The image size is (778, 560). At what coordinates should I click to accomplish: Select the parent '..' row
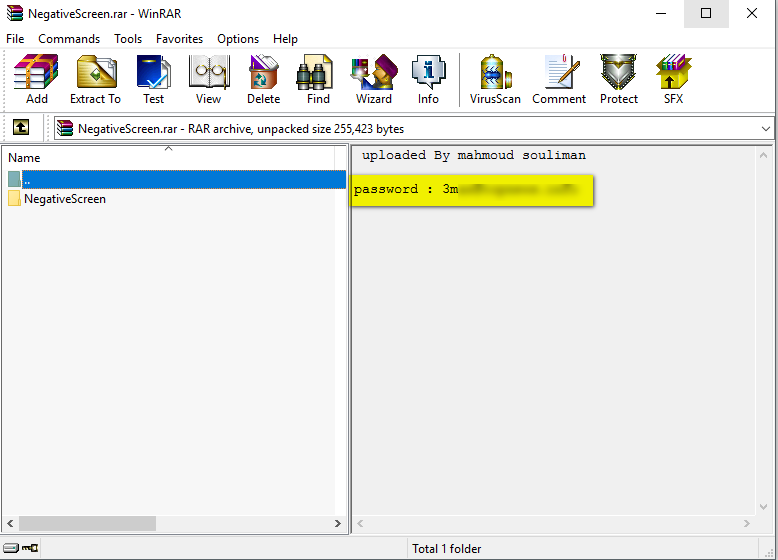(x=176, y=180)
